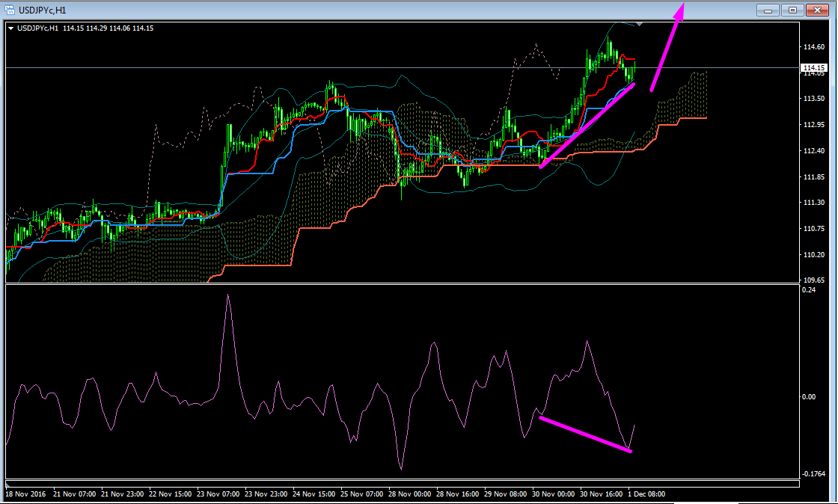This screenshot has height=504, width=838.
Task: Click the gray chart shift triangle marker
Action: (x=639, y=24)
